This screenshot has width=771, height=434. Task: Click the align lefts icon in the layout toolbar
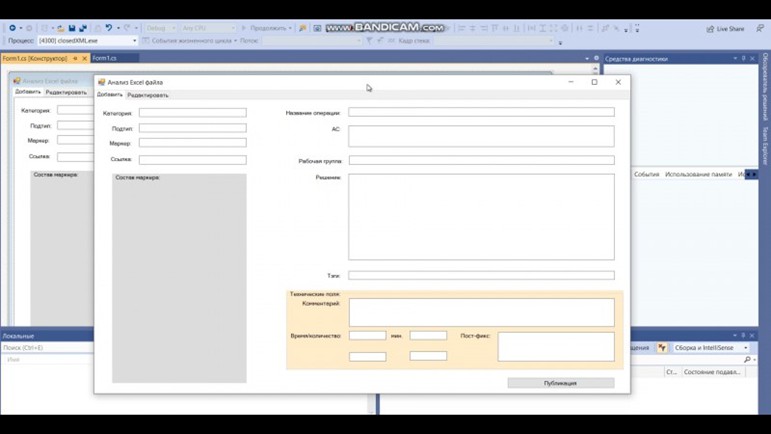pos(462,29)
